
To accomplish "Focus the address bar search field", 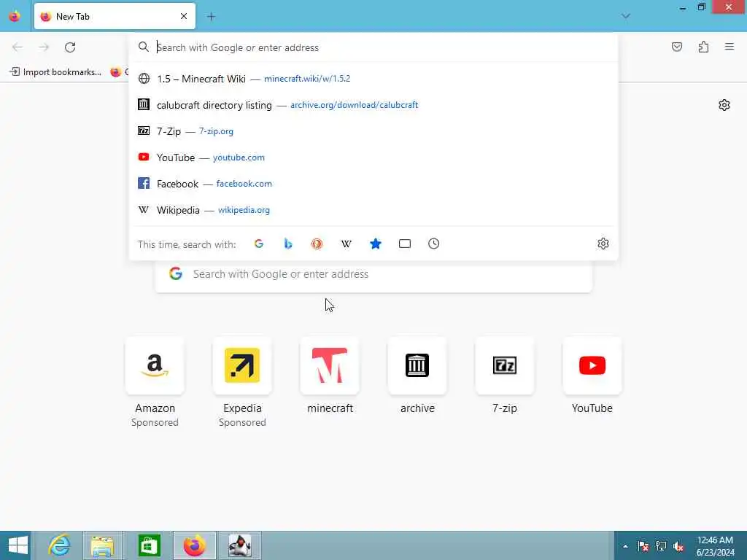I will pos(373,47).
